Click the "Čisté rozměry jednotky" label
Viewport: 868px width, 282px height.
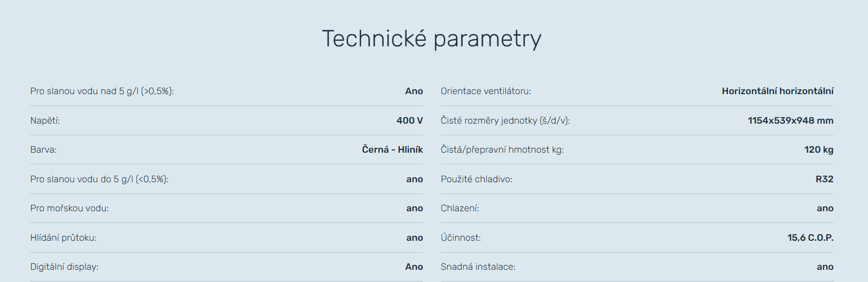click(x=505, y=121)
